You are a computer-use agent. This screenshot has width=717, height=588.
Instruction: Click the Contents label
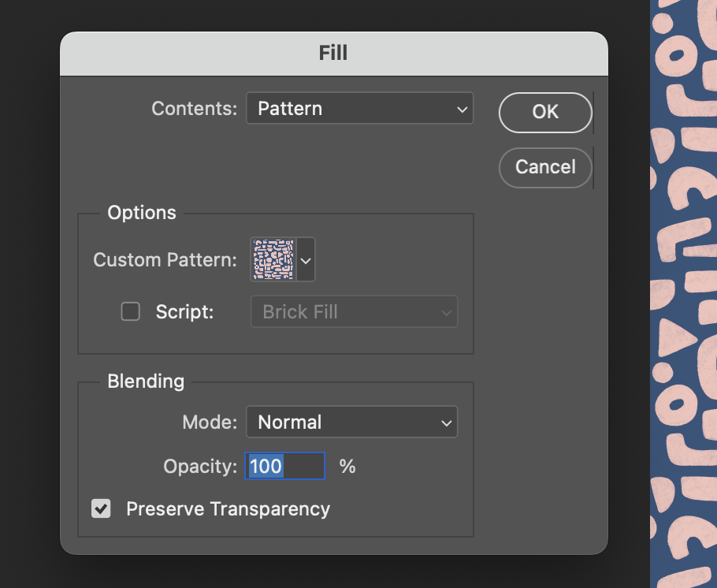(x=193, y=108)
